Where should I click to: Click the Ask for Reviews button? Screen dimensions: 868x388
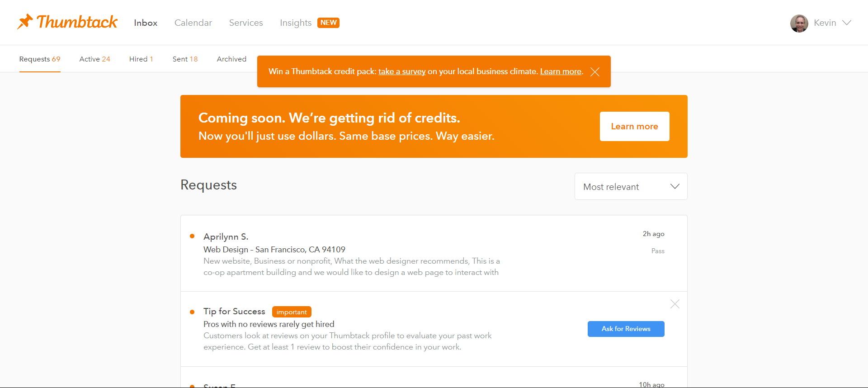pos(626,329)
